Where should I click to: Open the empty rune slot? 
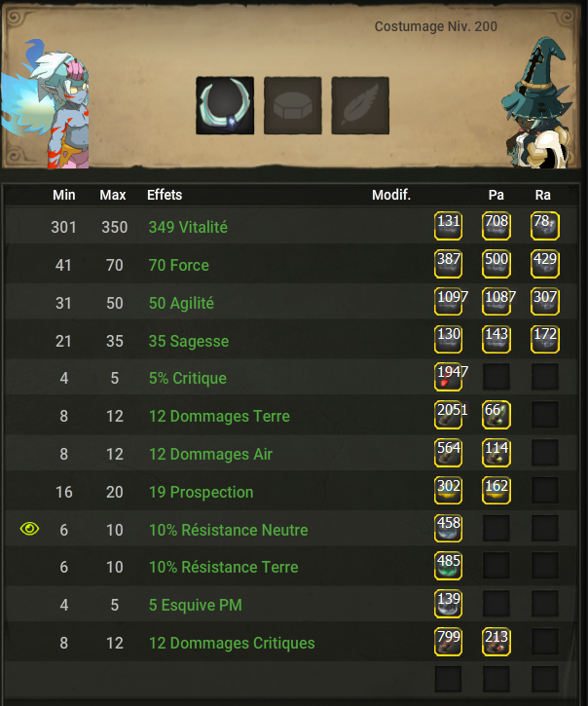293,105
